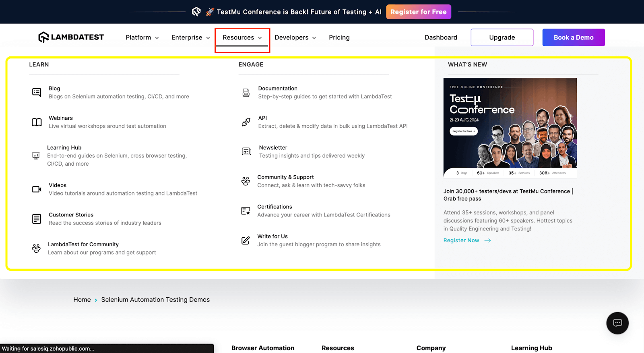Click the Newsletter icon

pyautogui.click(x=246, y=152)
